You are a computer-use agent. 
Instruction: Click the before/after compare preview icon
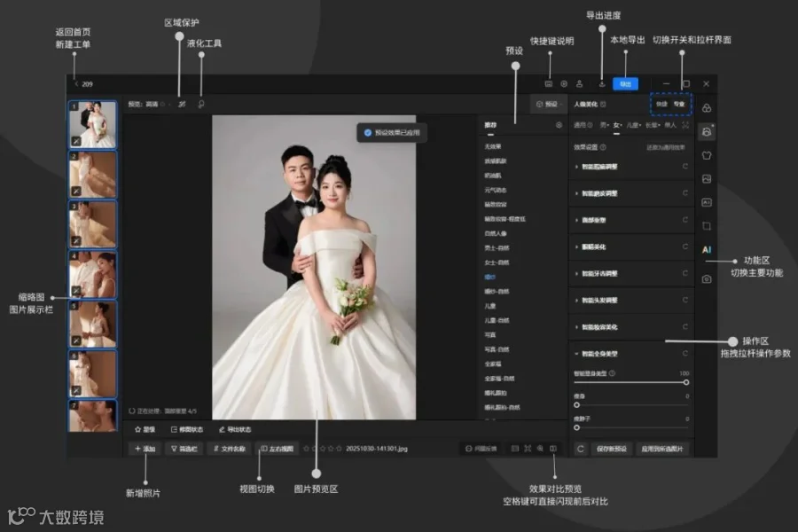coord(553,449)
